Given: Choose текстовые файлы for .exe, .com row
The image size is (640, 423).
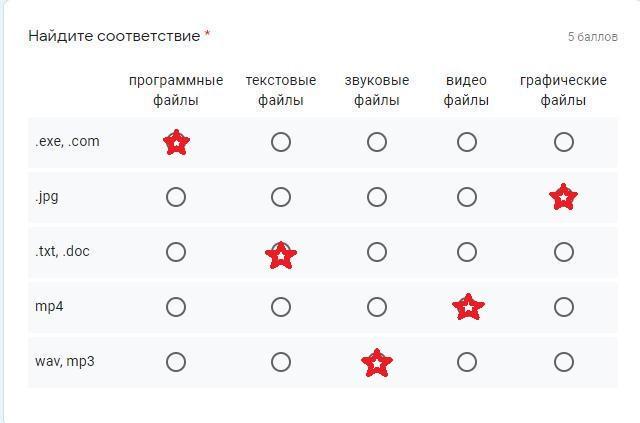Looking at the screenshot, I should pos(281,142).
